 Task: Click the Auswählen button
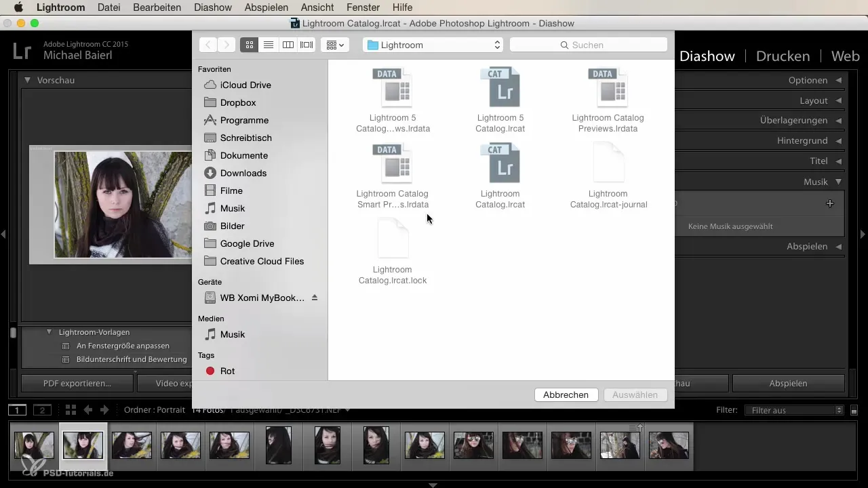coord(635,394)
